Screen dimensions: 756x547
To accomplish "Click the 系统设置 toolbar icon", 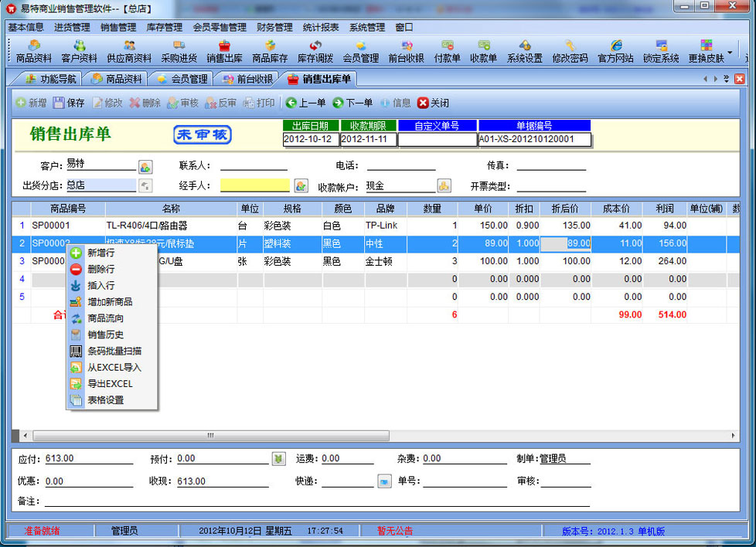I will tap(524, 51).
